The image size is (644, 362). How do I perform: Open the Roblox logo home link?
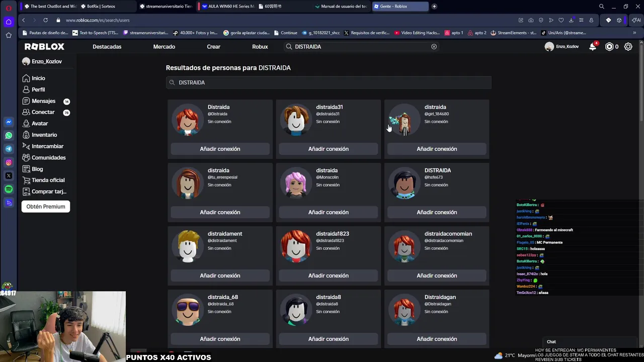pyautogui.click(x=44, y=47)
